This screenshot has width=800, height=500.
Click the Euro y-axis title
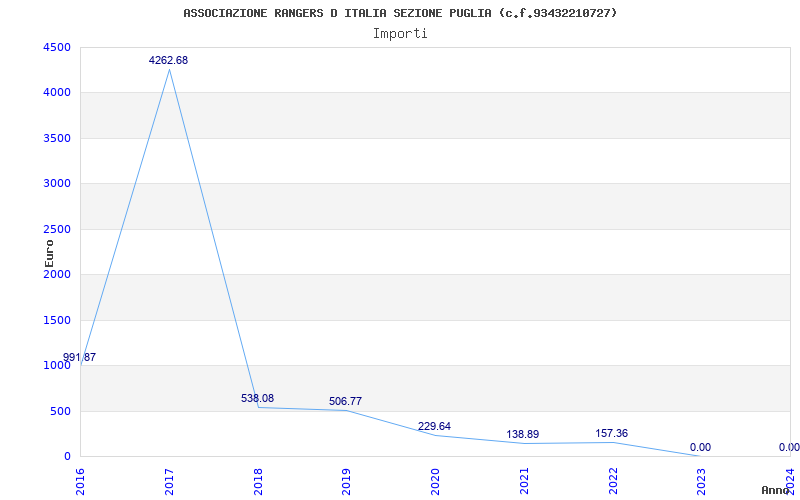click(49, 253)
